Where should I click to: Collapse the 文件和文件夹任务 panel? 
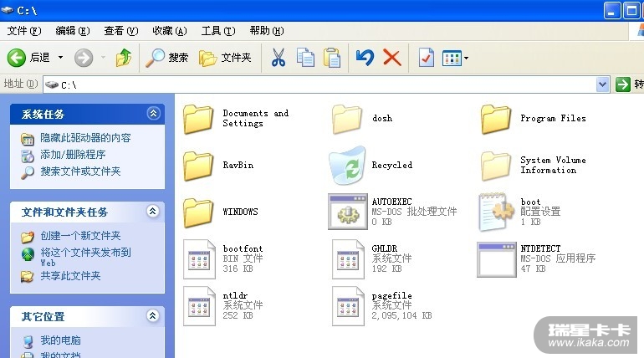(153, 211)
